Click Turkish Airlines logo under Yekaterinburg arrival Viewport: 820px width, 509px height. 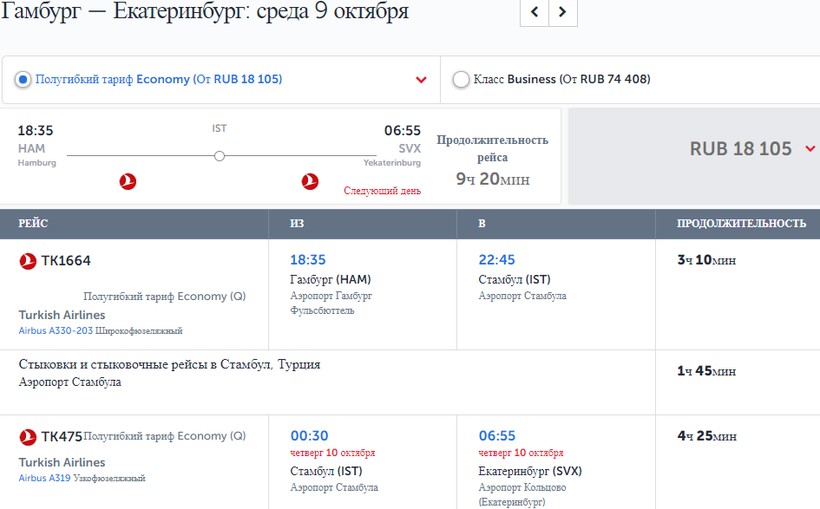pos(310,181)
